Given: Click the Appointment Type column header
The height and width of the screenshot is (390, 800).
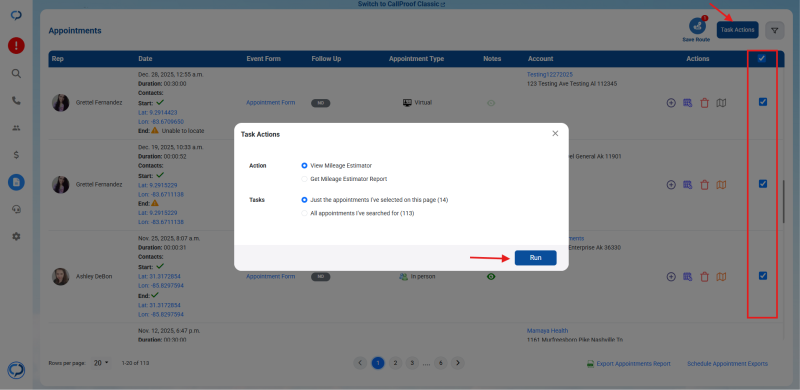Looking at the screenshot, I should click(x=416, y=59).
